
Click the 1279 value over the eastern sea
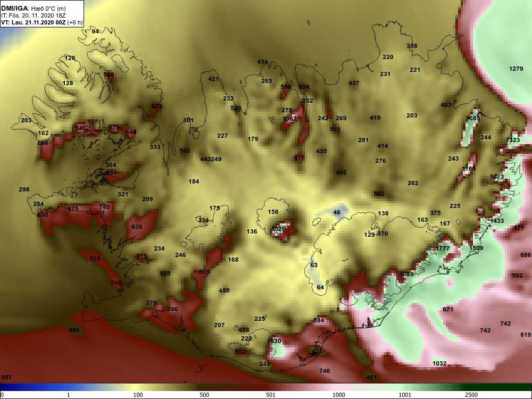[516, 69]
